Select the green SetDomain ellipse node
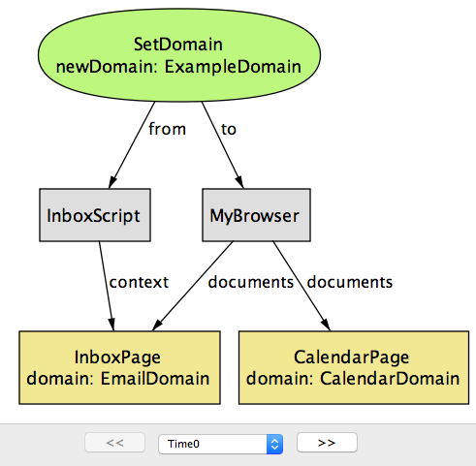476x466 pixels. coord(179,55)
